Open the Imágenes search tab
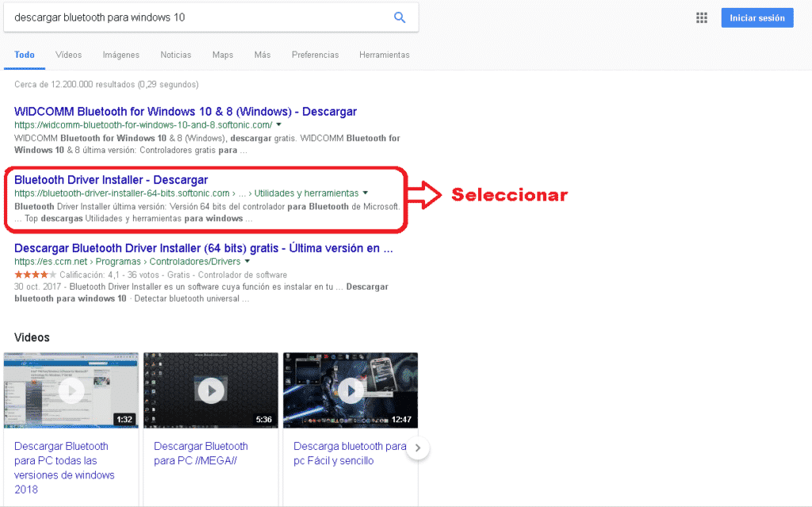812x507 pixels. pyautogui.click(x=121, y=55)
